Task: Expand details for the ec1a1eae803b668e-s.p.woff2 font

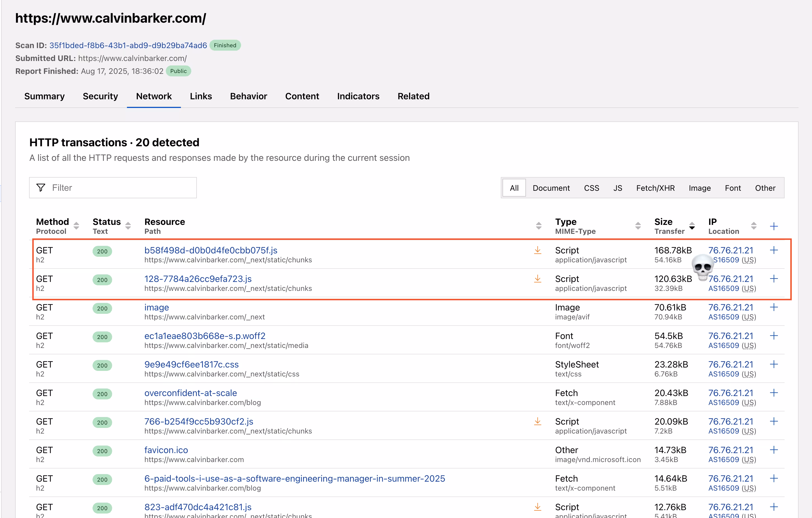Action: click(774, 336)
